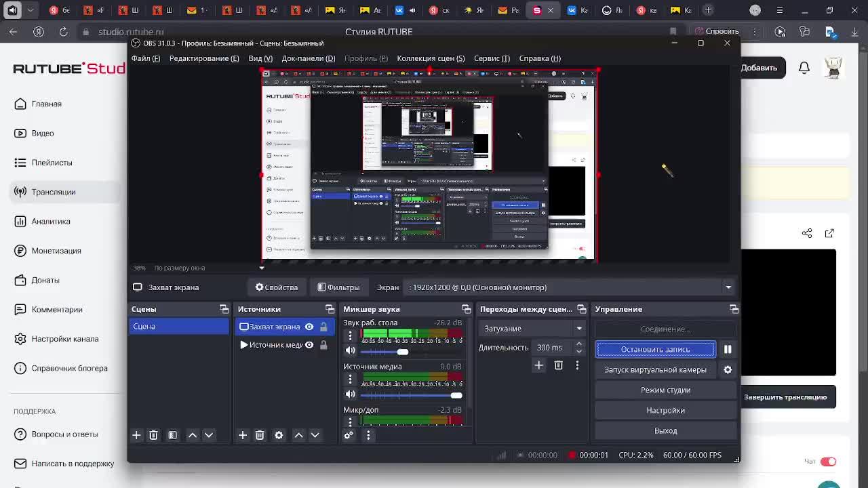This screenshot has height=488, width=868.
Task: Add a scene transition with plus icon
Action: point(538,365)
